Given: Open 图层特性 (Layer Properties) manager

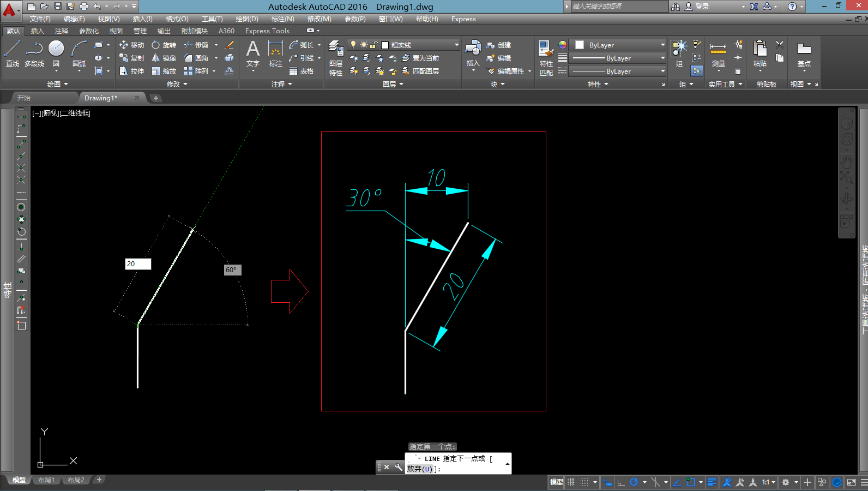Looking at the screenshot, I should tap(336, 58).
